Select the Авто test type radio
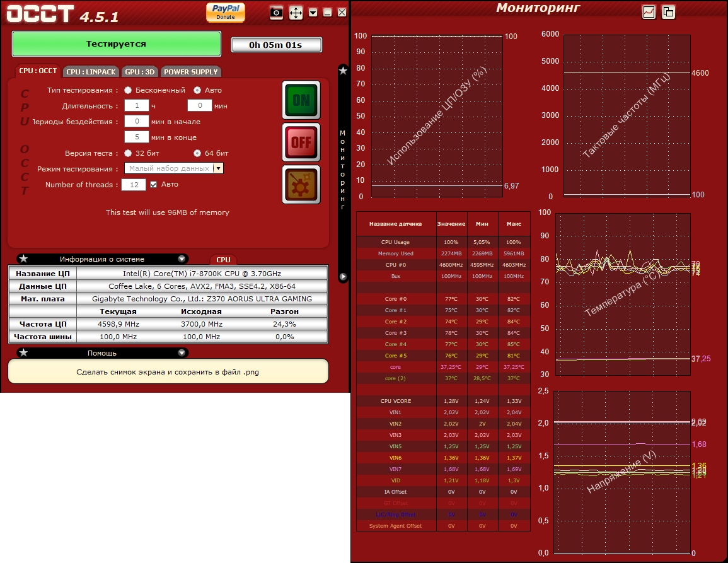Viewport: 728px width, 563px height. click(197, 90)
